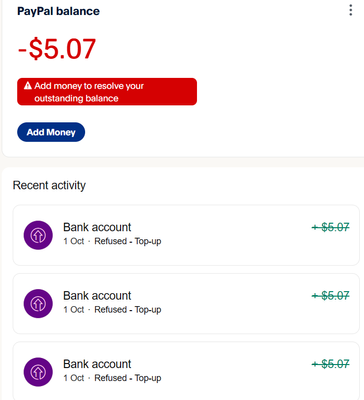Click the purple top-up icon of last transaction
This screenshot has width=364, height=400.
pos(38,372)
